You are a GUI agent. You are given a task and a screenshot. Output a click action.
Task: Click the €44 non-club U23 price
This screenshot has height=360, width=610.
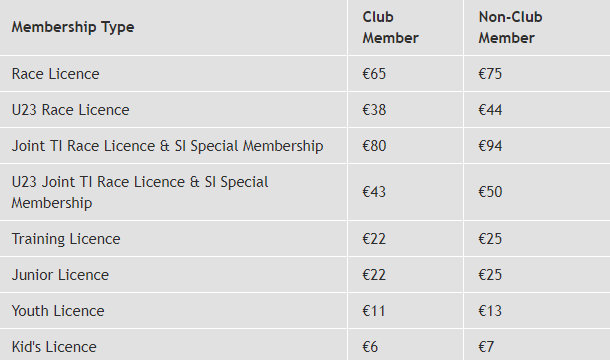pyautogui.click(x=490, y=110)
